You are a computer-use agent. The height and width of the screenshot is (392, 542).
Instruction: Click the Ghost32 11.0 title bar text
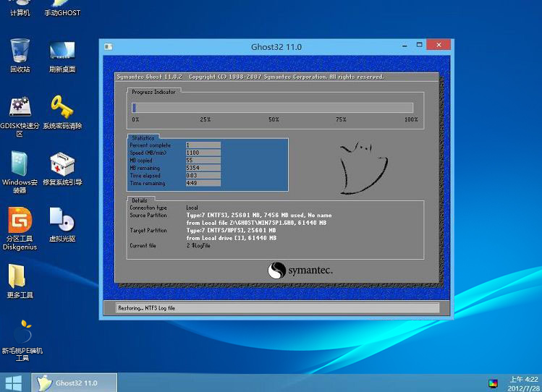(276, 47)
